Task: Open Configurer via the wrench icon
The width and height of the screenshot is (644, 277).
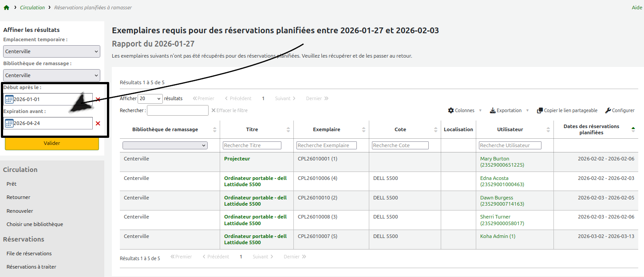Action: coord(608,110)
